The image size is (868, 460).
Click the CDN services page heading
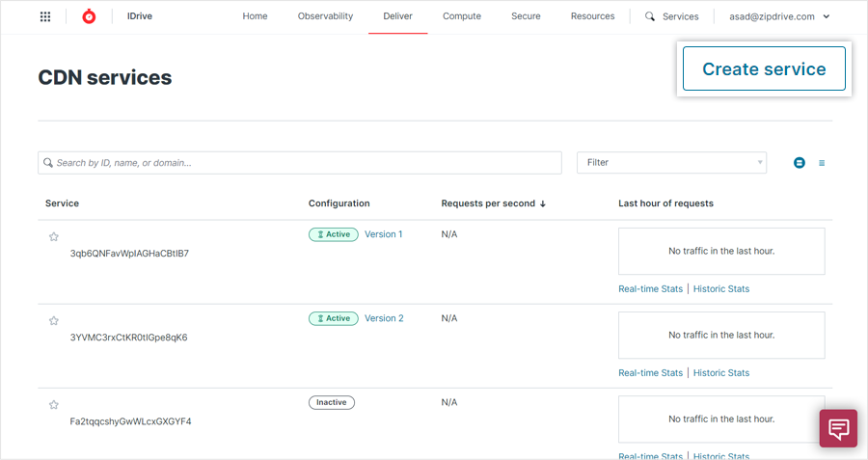pos(105,77)
